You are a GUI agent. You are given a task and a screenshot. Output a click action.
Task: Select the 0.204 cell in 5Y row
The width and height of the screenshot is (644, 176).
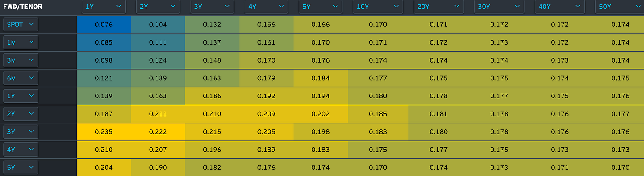coord(103,168)
